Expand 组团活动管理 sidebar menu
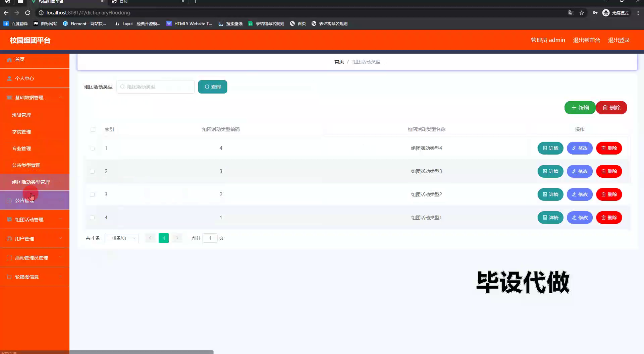The width and height of the screenshot is (644, 354). (35, 220)
